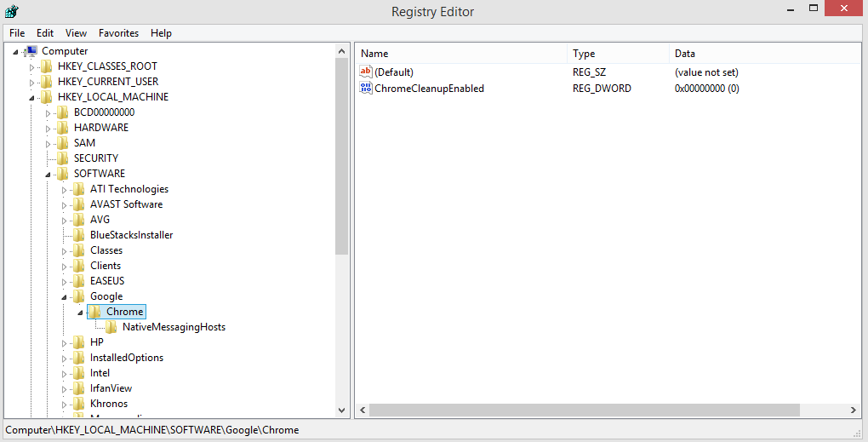Select the (Default) value name

pyautogui.click(x=394, y=72)
